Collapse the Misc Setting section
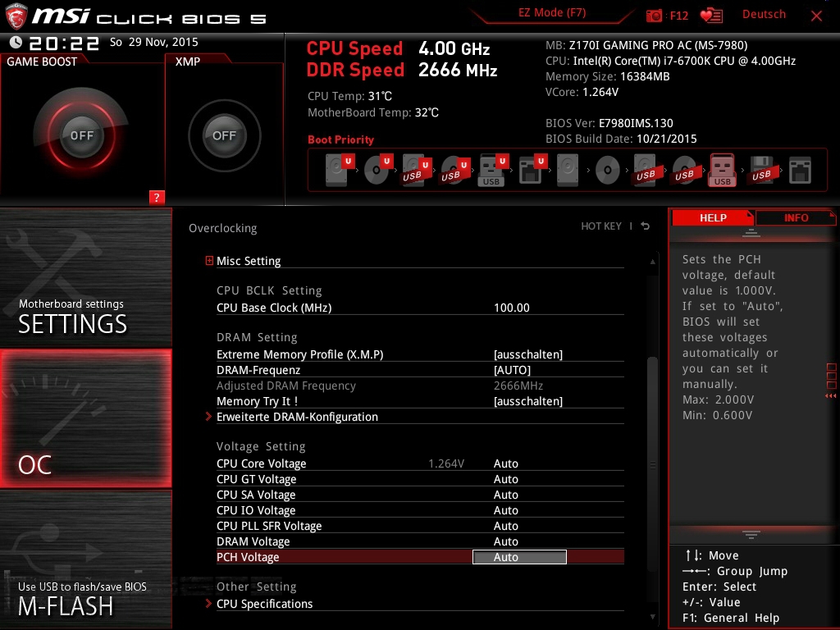This screenshot has height=630, width=840. tap(210, 261)
